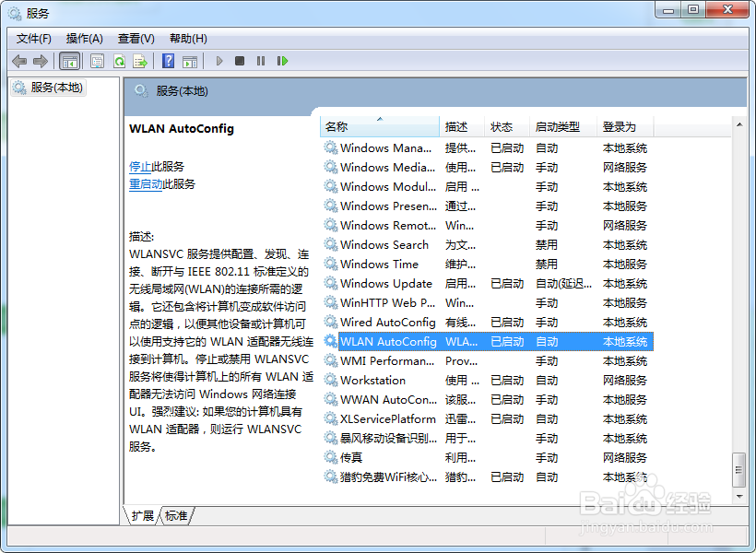The height and width of the screenshot is (553, 756).
Task: Select the 暴风移动设备识别 service row
Action: [x=487, y=439]
